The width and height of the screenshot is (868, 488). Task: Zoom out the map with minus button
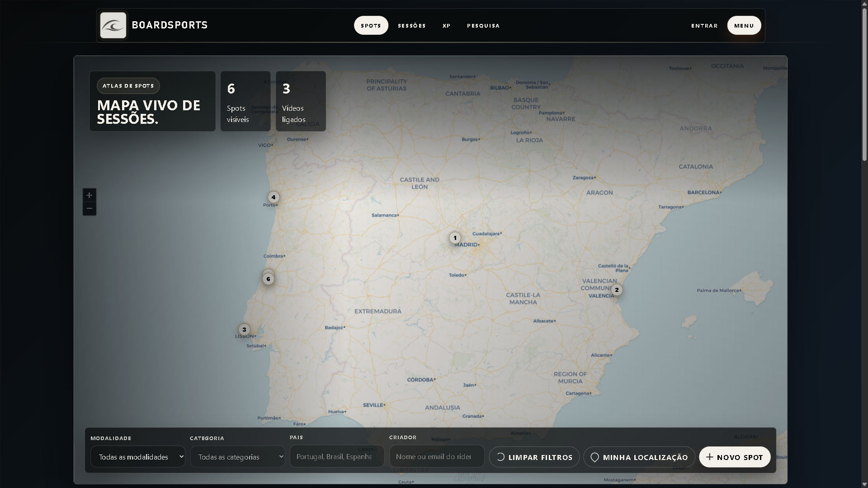coord(90,208)
